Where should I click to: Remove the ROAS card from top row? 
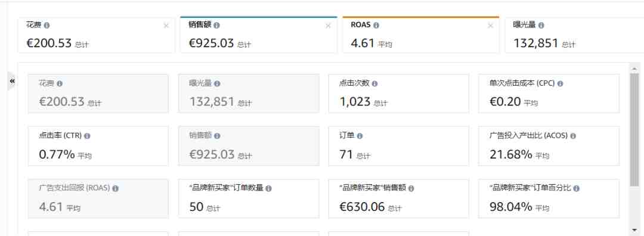(x=490, y=26)
